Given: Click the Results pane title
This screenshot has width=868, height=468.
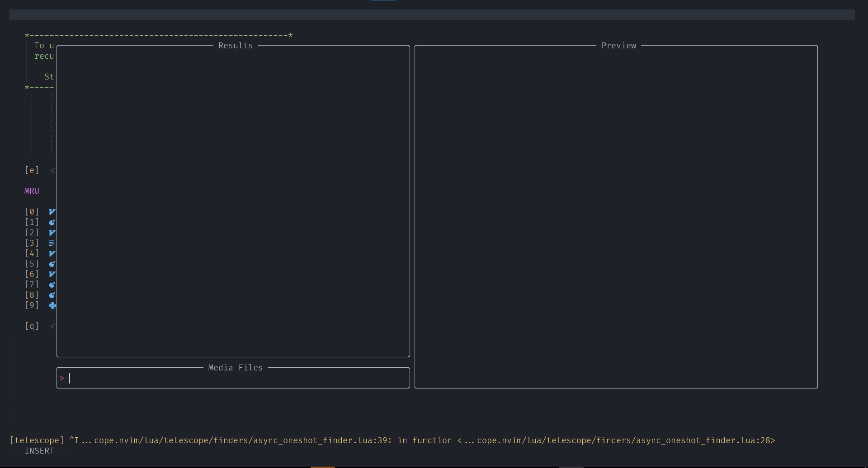Looking at the screenshot, I should pos(235,45).
